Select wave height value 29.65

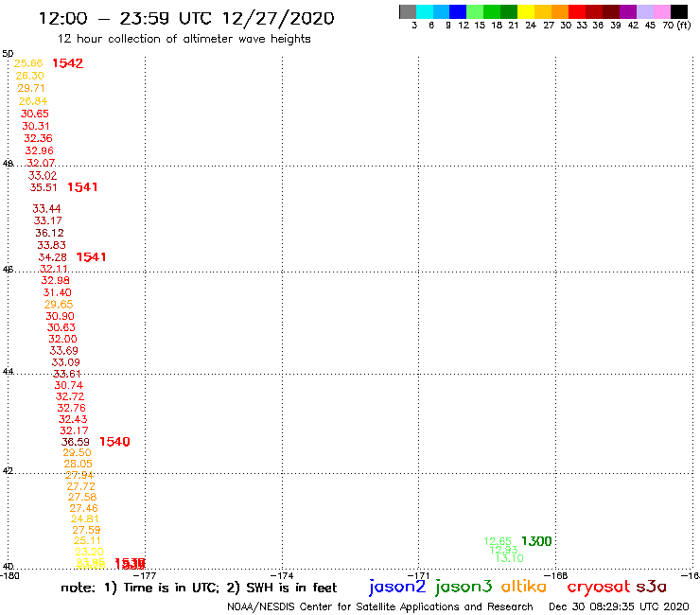point(59,305)
